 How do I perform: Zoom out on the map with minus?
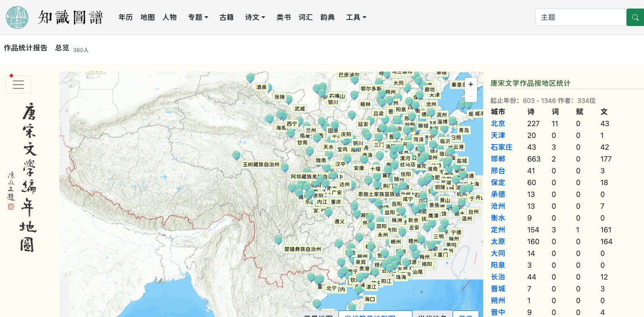coord(471,96)
